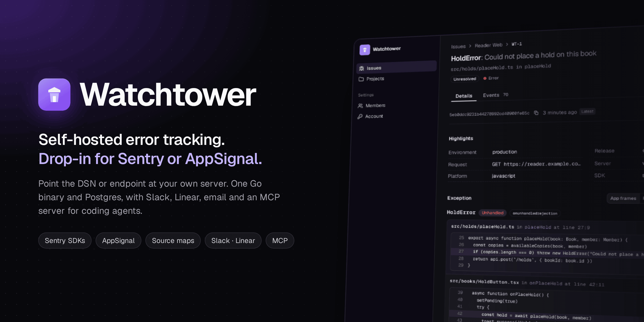Screen dimensions: 644x322
Task: Switch to the Details tab
Action: (x=464, y=96)
